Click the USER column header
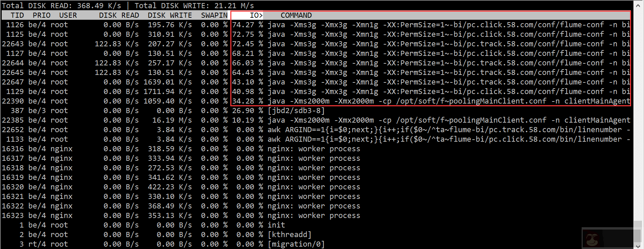 pos(68,15)
